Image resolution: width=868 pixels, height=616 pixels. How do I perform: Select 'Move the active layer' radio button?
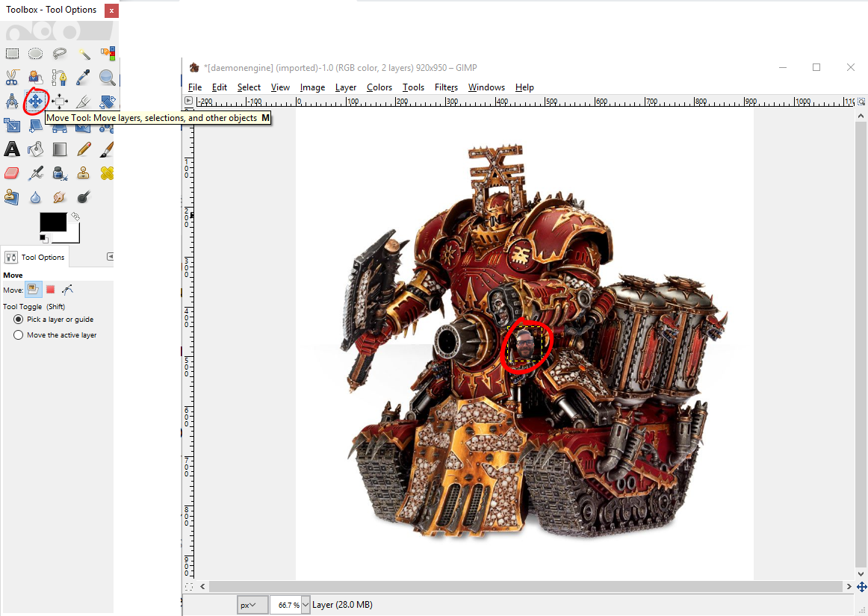tap(19, 335)
